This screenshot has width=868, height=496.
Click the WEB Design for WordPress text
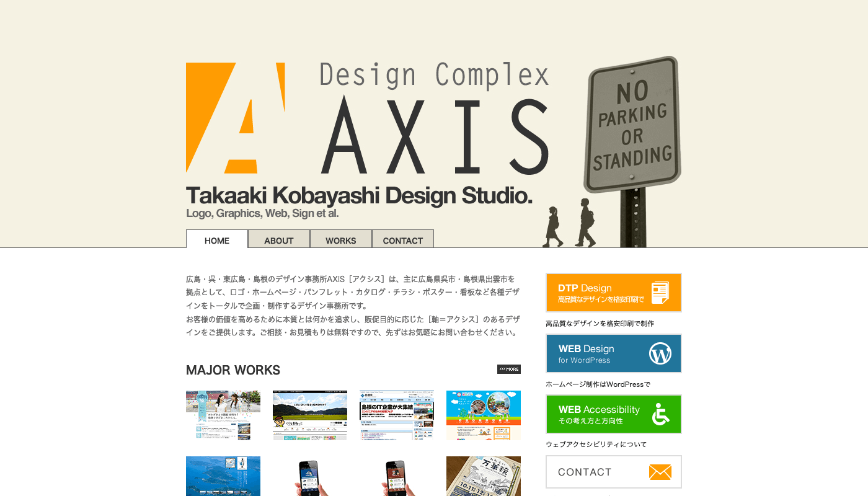(586, 353)
